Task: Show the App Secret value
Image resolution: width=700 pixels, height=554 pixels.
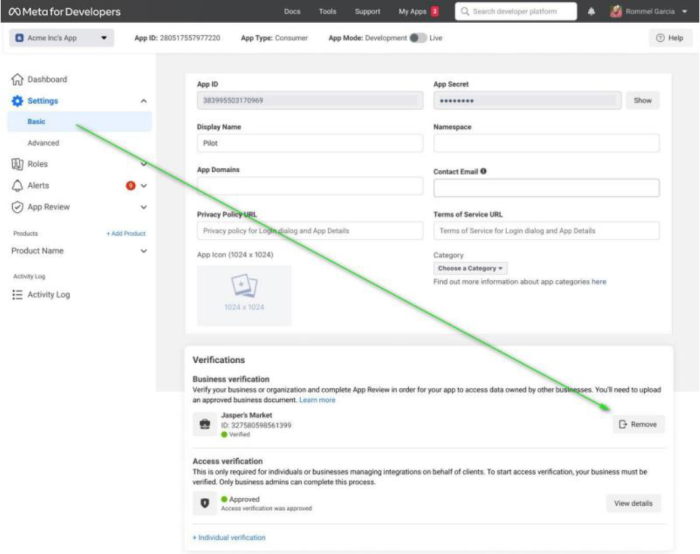Action: tap(642, 101)
